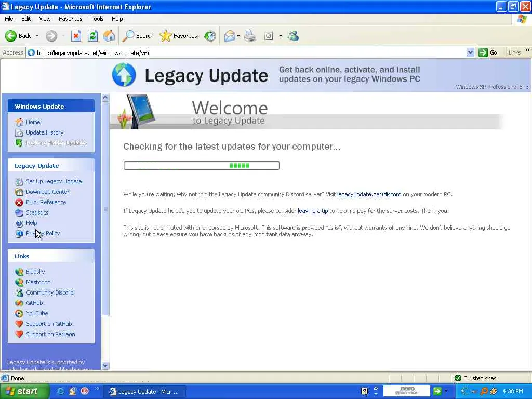Open the Help menu in the menu bar

point(117,19)
